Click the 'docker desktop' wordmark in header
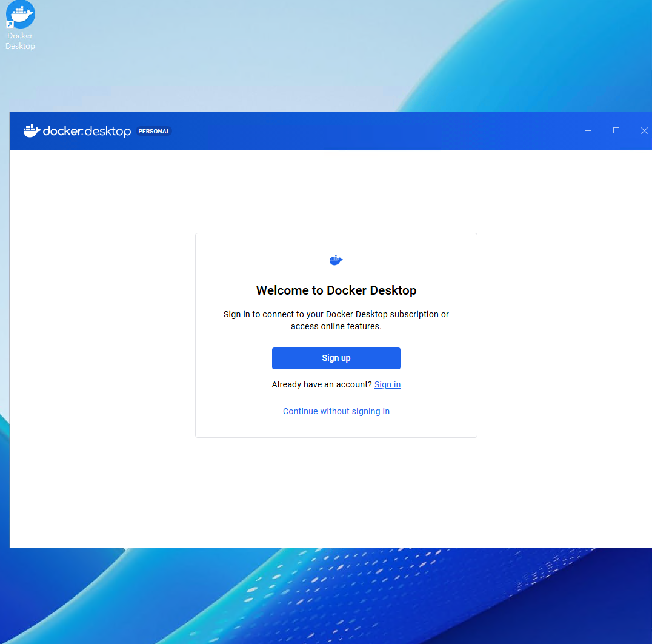 [87, 131]
